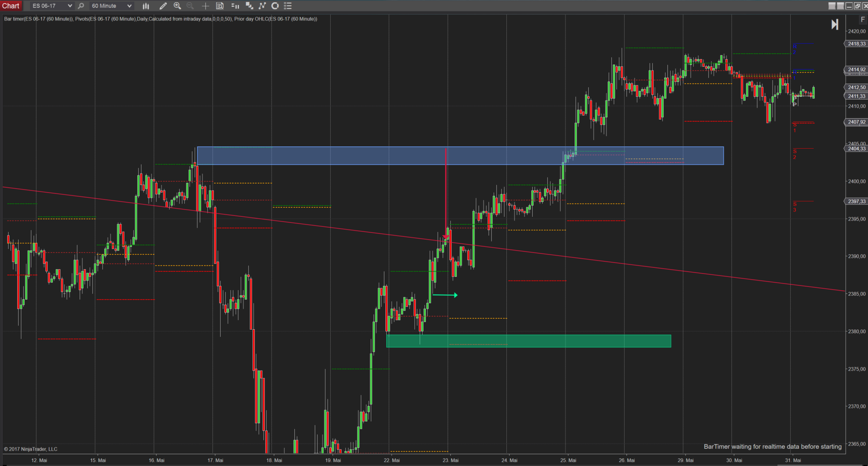Jump to the most recent bar
Viewport: 868px width, 466px height.
tap(835, 25)
